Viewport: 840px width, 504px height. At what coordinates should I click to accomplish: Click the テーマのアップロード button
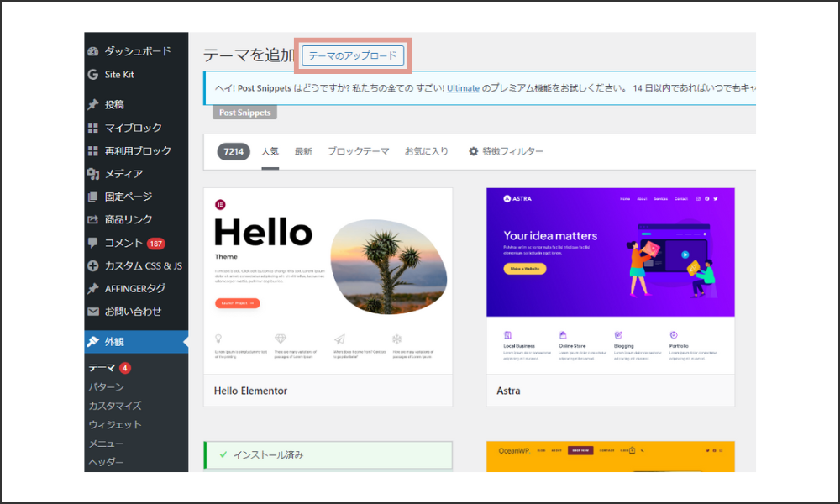(353, 55)
